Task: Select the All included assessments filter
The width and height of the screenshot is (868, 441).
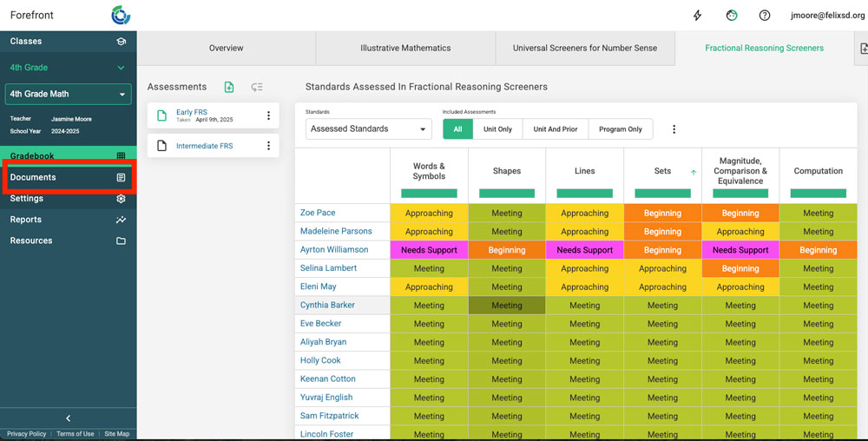Action: (457, 129)
